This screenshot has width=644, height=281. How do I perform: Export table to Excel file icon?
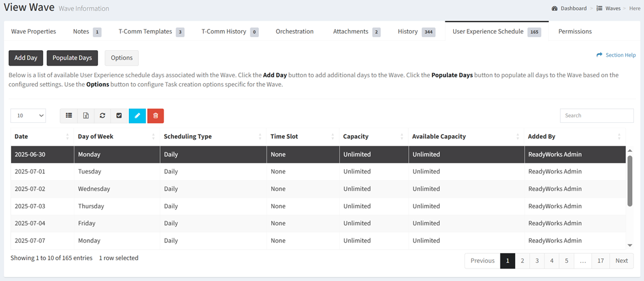86,116
